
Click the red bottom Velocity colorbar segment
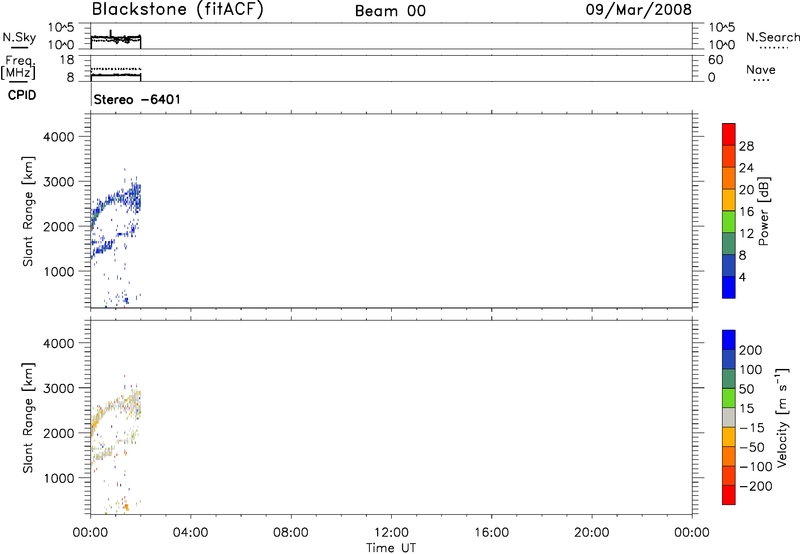(729, 495)
